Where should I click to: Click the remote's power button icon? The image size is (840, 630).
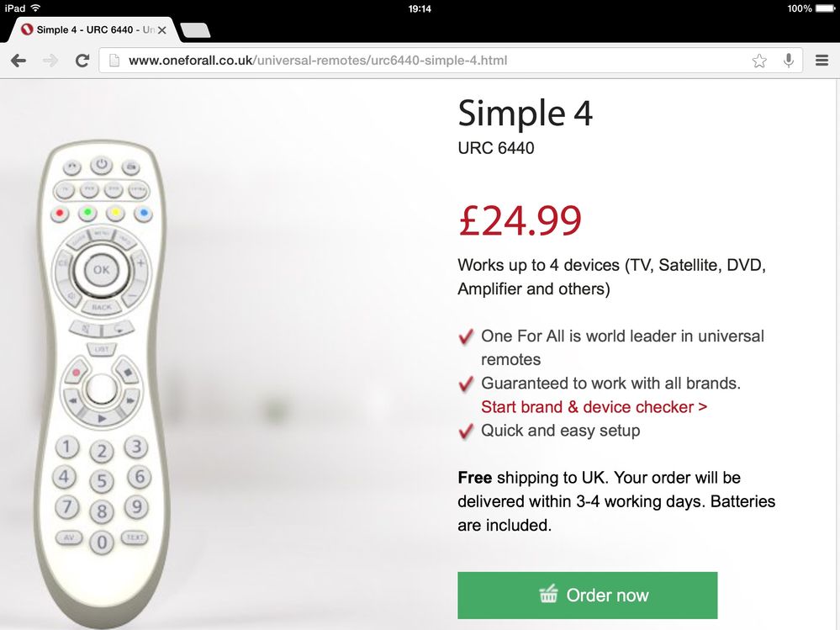[101, 165]
